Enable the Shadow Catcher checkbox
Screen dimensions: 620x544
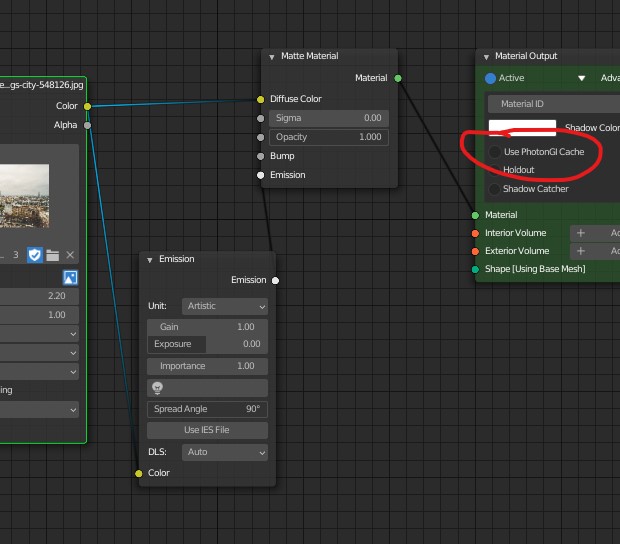(495, 189)
